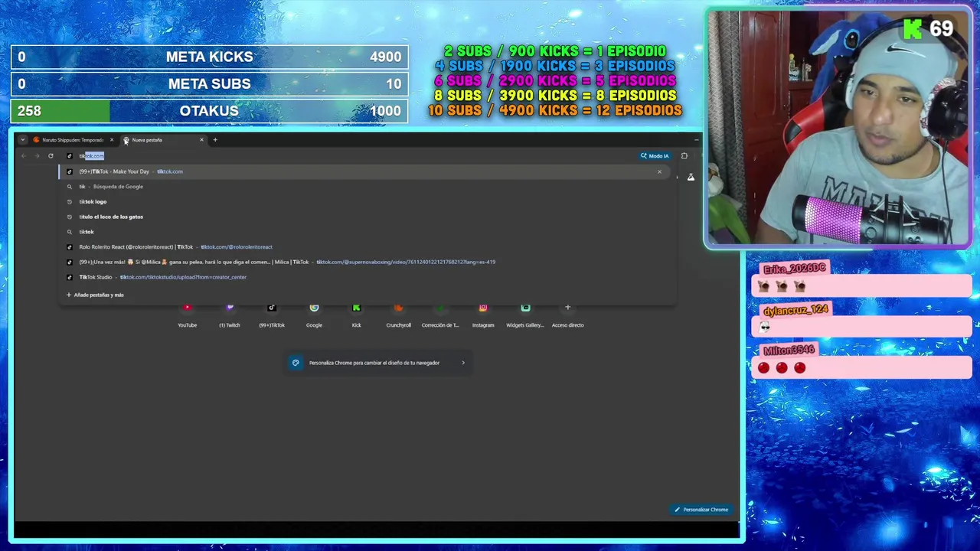Open the Widgets Gallery shortcut
The height and width of the screenshot is (551, 980).
pyautogui.click(x=525, y=315)
